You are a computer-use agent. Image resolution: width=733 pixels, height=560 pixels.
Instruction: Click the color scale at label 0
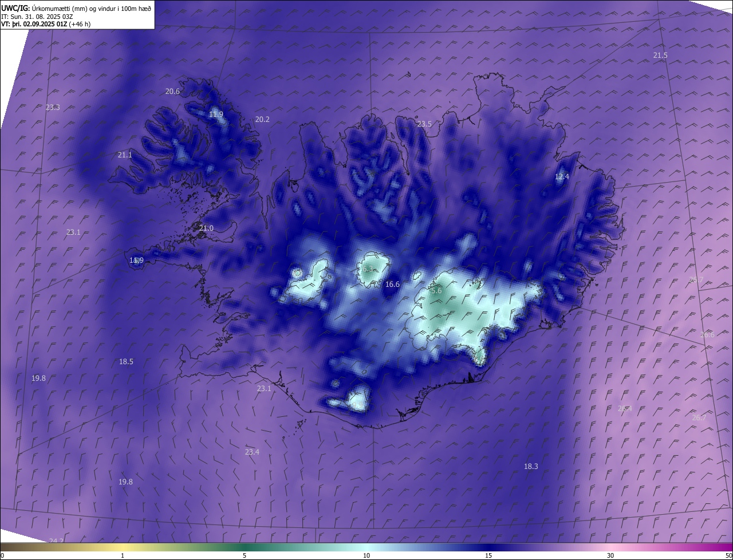2,555
